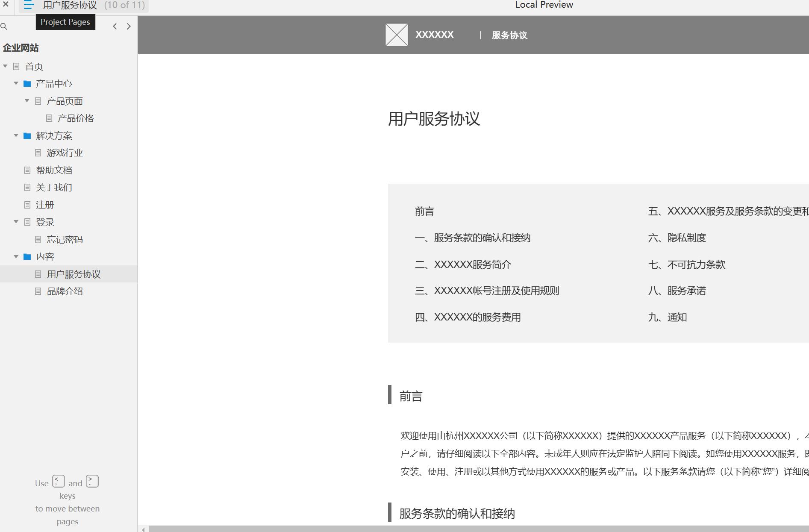Click the placeholder logo image in header
This screenshot has height=532, width=809.
coord(397,35)
